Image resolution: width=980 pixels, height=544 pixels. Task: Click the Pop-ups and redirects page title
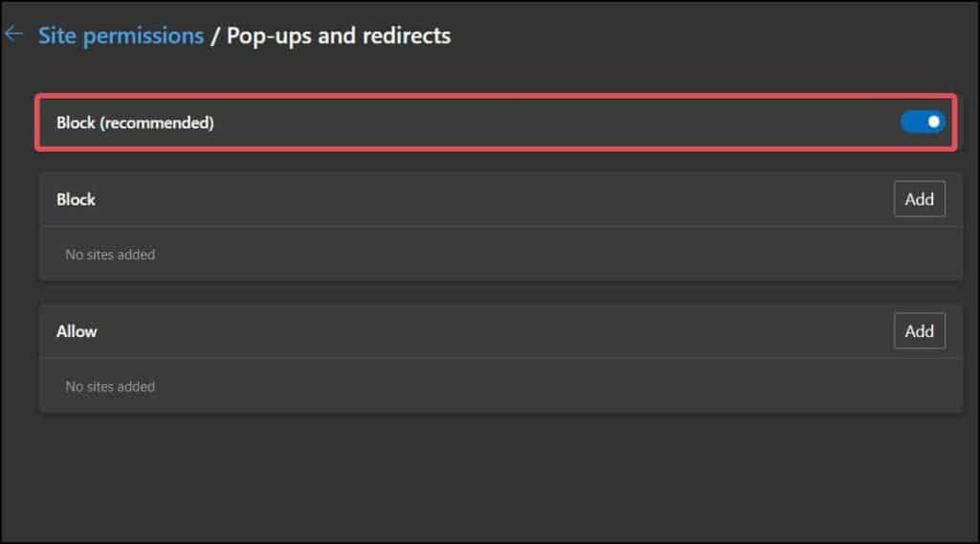click(x=339, y=35)
